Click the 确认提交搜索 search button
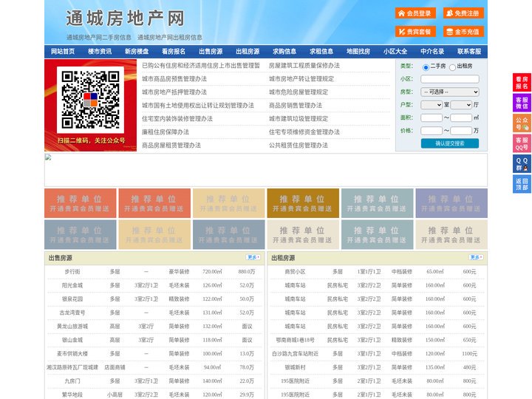 450,143
